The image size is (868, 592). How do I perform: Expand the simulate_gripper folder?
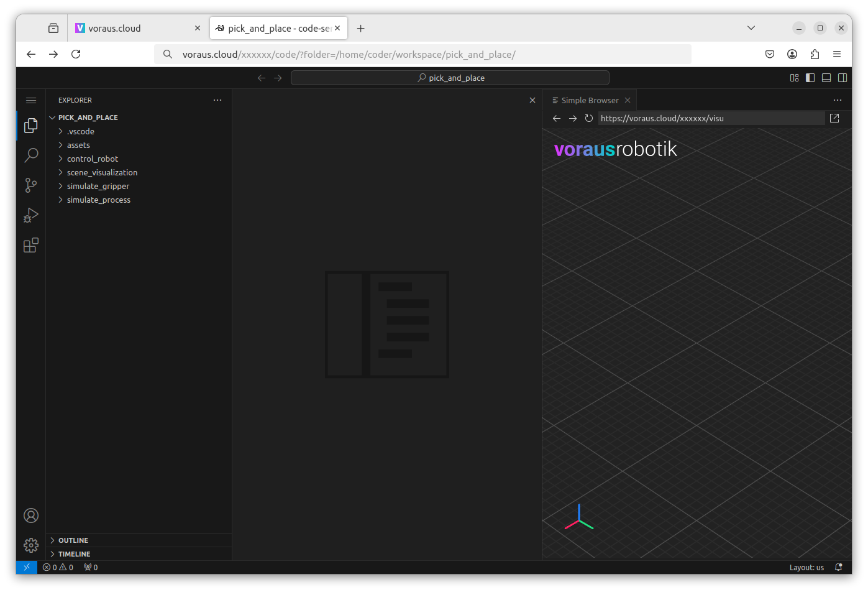[x=139, y=186]
